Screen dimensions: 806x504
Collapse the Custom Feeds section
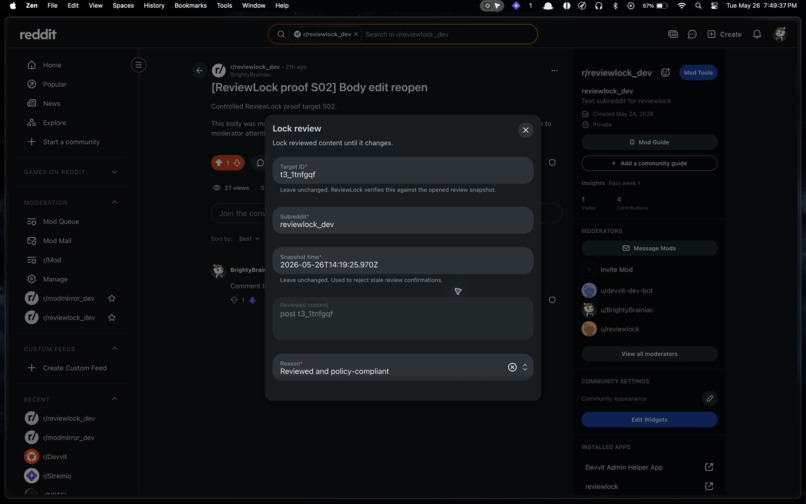115,349
